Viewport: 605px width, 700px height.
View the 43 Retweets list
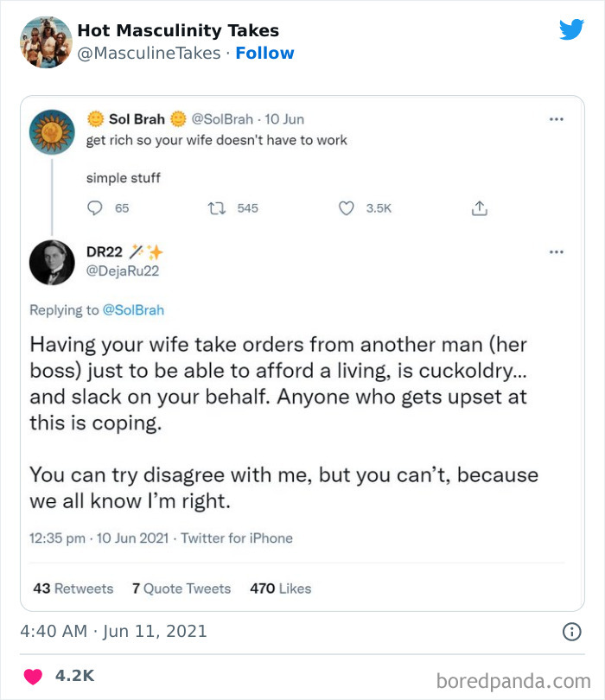[x=73, y=589]
